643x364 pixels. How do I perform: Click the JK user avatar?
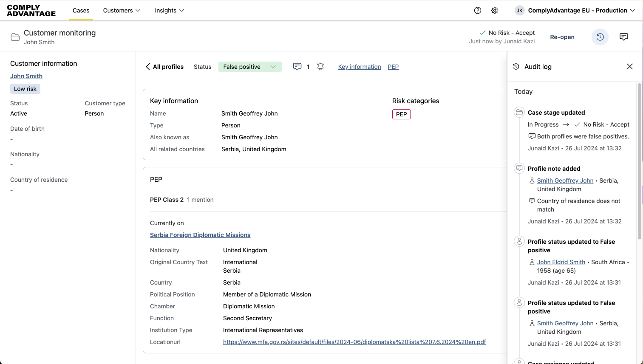click(x=519, y=11)
